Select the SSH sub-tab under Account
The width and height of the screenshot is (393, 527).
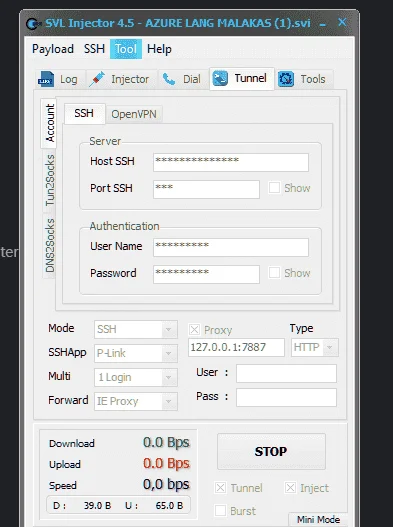click(x=84, y=114)
